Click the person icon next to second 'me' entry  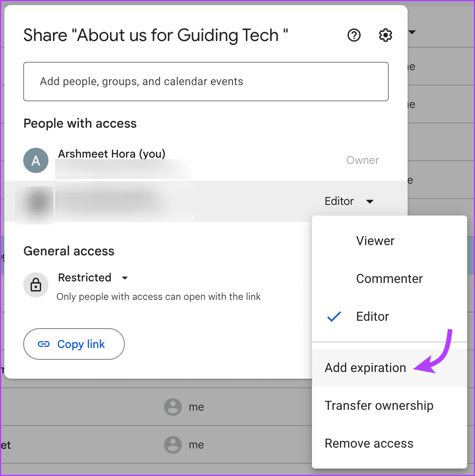[x=173, y=444]
